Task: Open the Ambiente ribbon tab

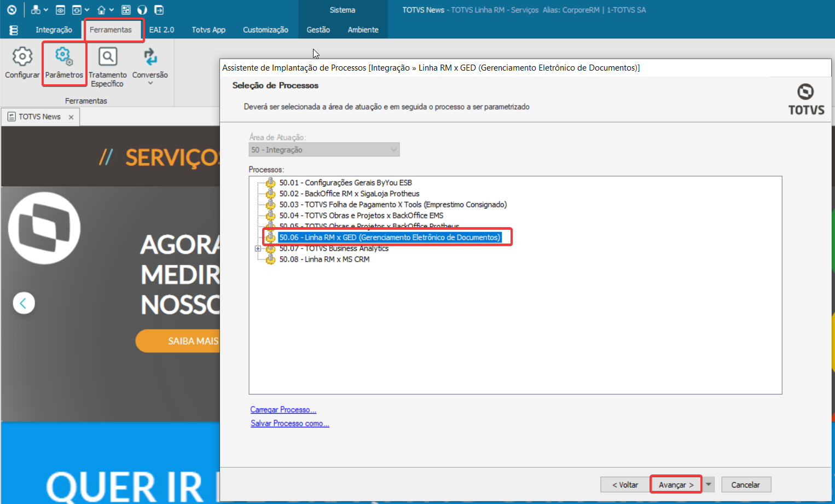Action: 363,30
